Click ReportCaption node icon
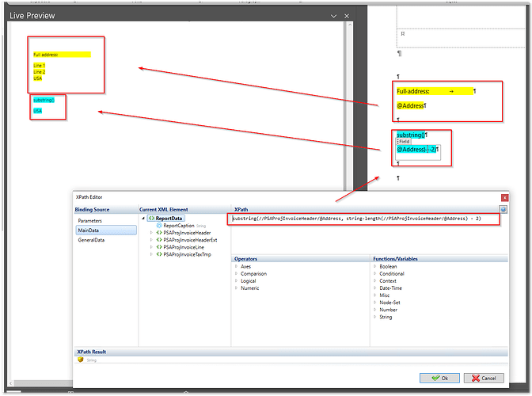532x396 pixels. [x=159, y=225]
